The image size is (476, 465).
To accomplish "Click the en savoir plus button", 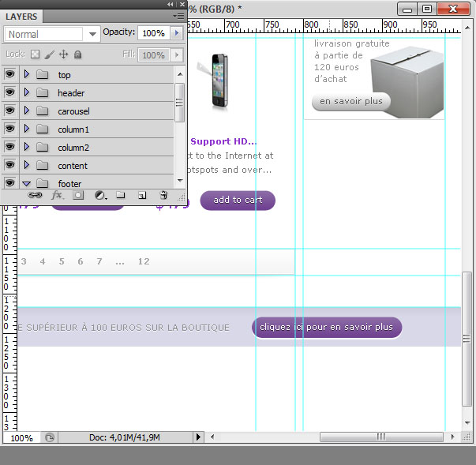I will point(351,101).
